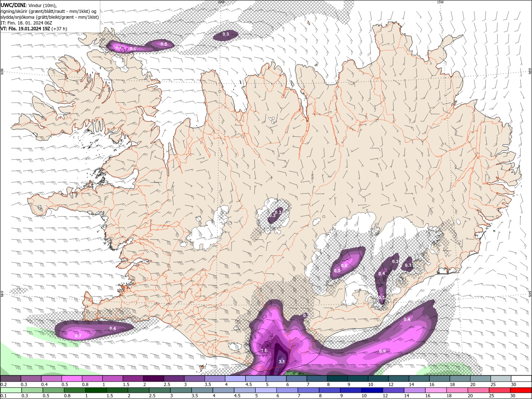Click the 15W longitude label at top

pyautogui.click(x=440, y=2)
